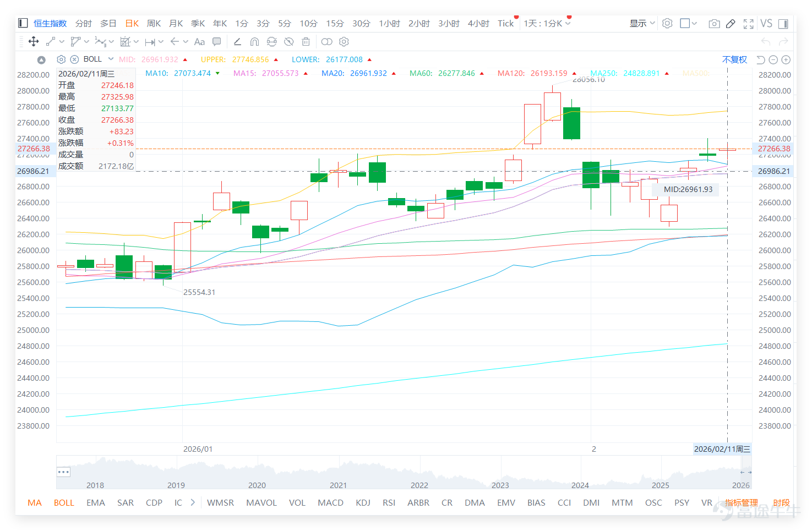Switch to 周K weekly chart tab

(x=154, y=23)
